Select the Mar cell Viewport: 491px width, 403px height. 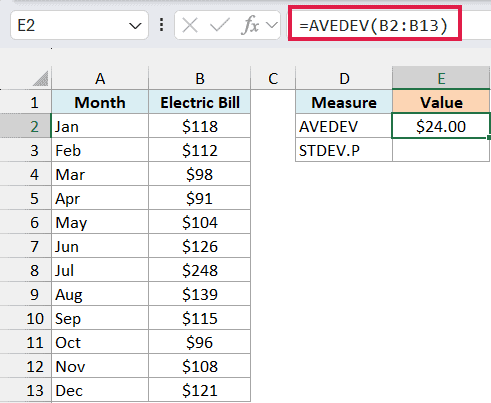point(100,174)
